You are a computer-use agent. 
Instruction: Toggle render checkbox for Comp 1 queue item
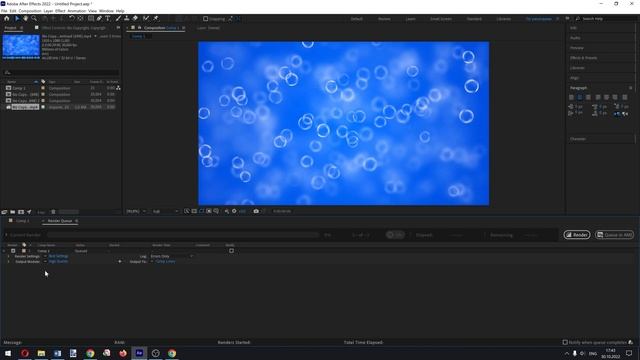click(x=13, y=251)
